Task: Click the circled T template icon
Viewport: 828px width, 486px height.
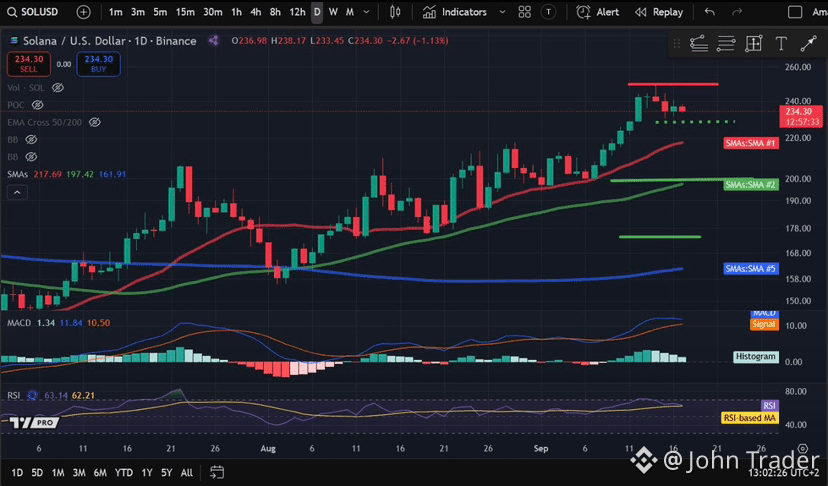Action: click(x=549, y=12)
